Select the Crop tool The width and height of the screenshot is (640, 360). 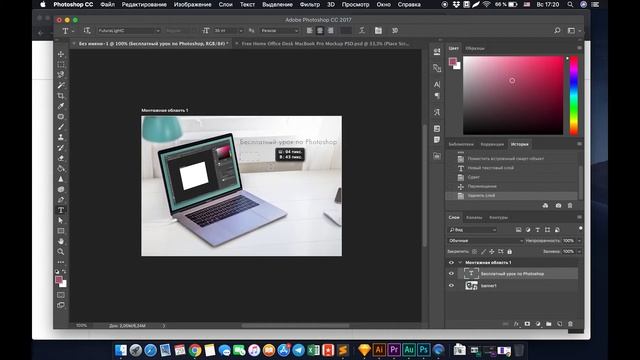pyautogui.click(x=61, y=96)
